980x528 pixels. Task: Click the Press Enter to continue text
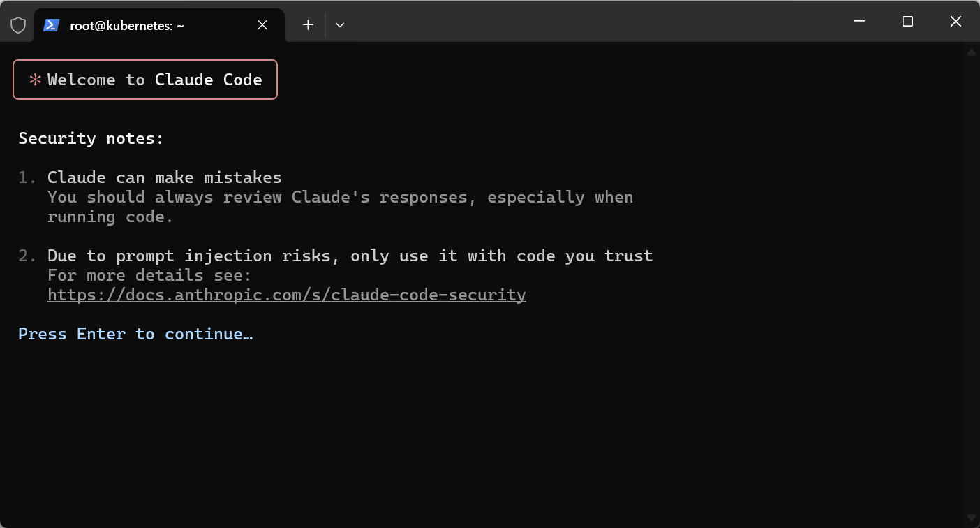[x=135, y=334]
